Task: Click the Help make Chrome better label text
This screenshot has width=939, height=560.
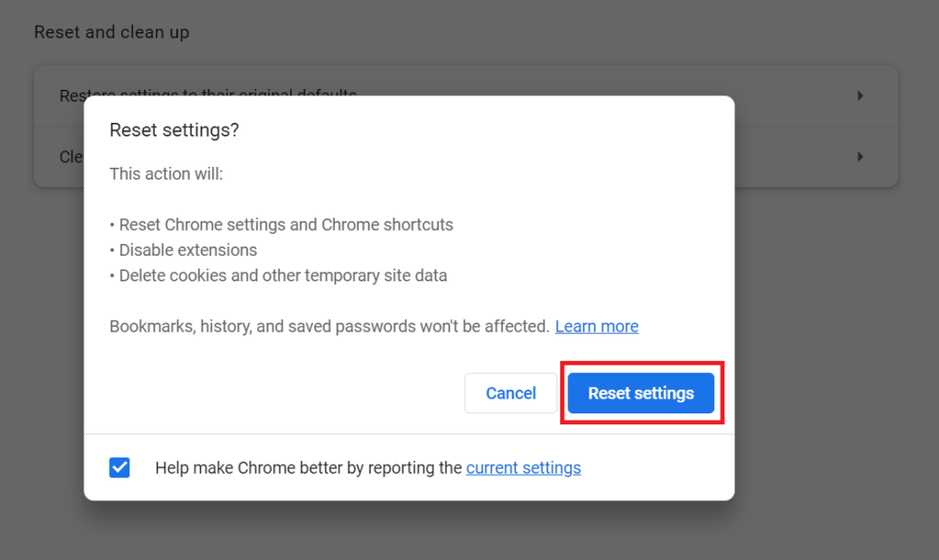Action: coord(308,467)
